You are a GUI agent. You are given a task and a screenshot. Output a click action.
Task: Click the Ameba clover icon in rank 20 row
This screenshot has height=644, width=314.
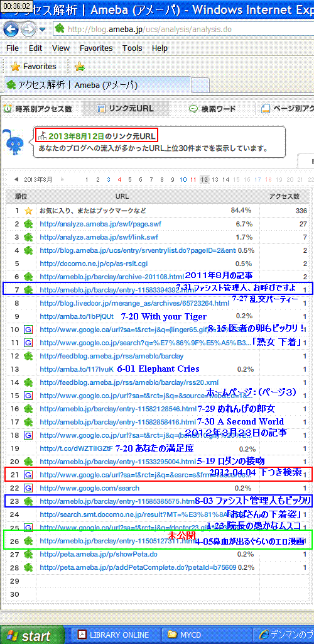[x=28, y=461]
